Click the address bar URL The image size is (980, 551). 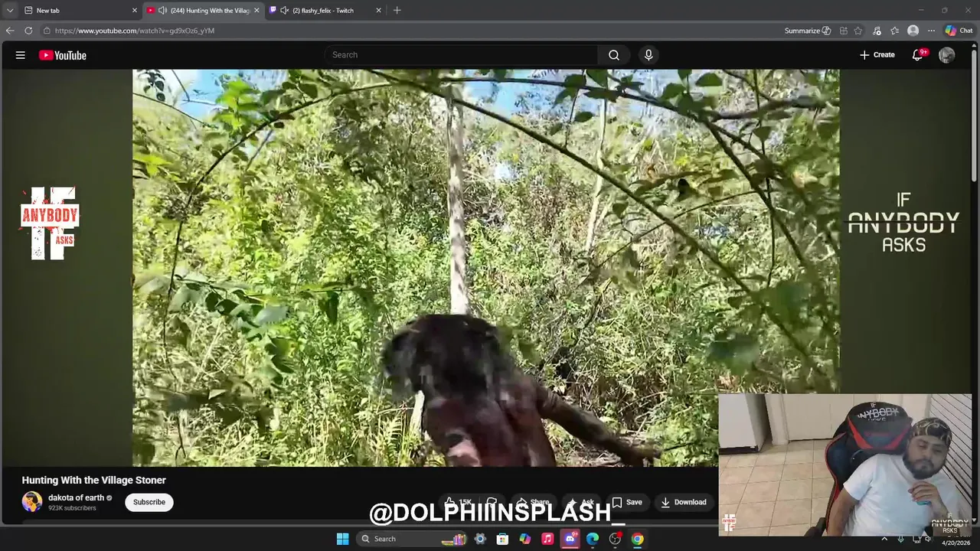[135, 31]
